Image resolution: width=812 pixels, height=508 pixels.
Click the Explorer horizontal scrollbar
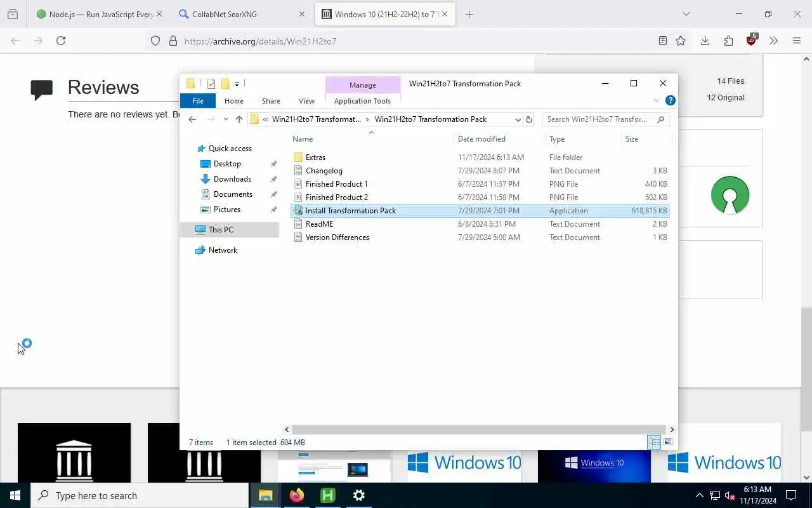point(478,430)
